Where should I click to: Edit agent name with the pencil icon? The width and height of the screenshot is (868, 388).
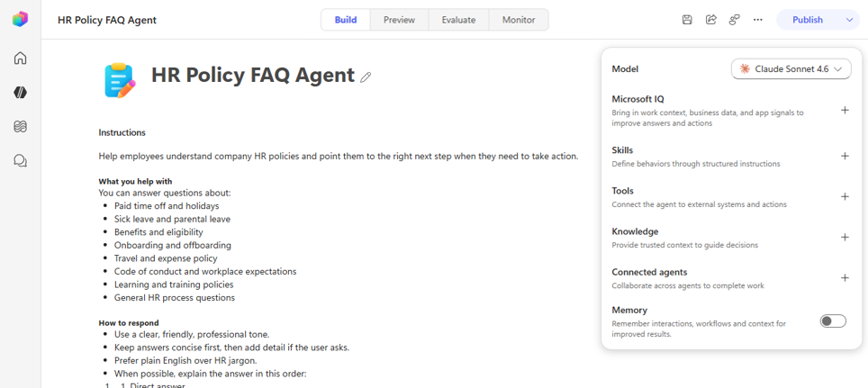(366, 77)
